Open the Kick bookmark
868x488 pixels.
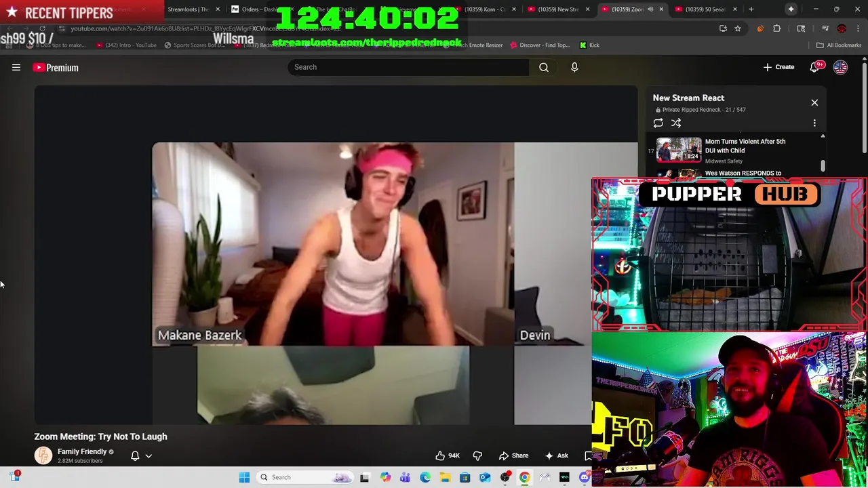pyautogui.click(x=589, y=45)
